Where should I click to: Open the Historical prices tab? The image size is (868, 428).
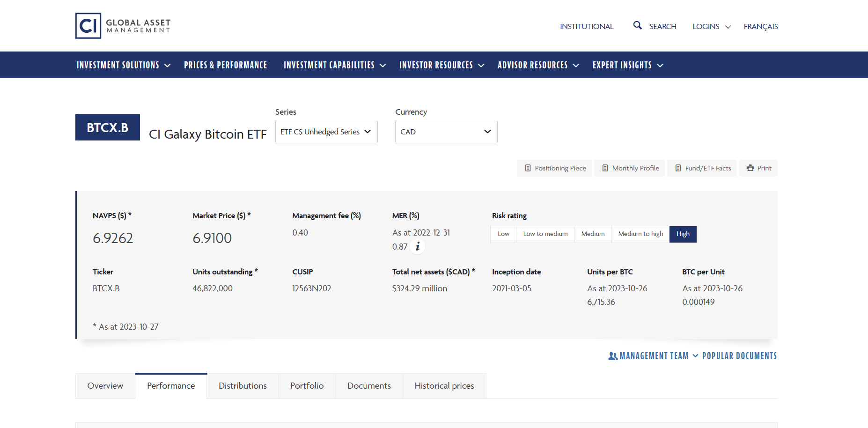coord(444,386)
